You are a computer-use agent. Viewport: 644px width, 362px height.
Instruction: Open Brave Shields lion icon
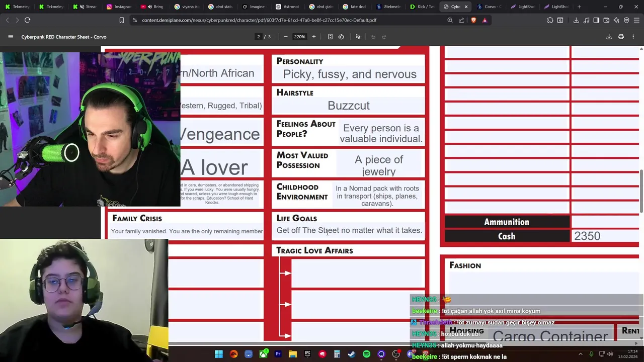click(473, 20)
